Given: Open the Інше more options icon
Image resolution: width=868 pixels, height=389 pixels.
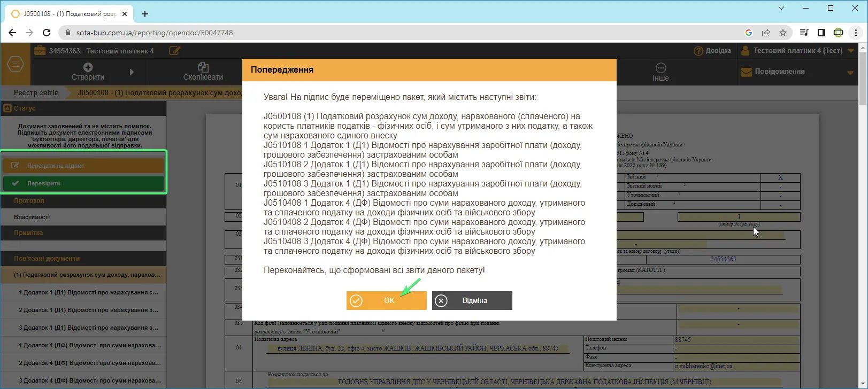Looking at the screenshot, I should tap(661, 68).
